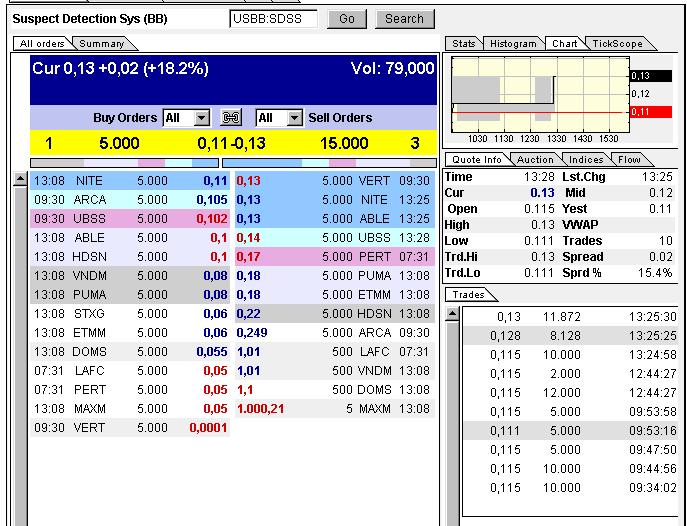This screenshot has width=687, height=526.
Task: Select the All orders tab
Action: pos(42,44)
